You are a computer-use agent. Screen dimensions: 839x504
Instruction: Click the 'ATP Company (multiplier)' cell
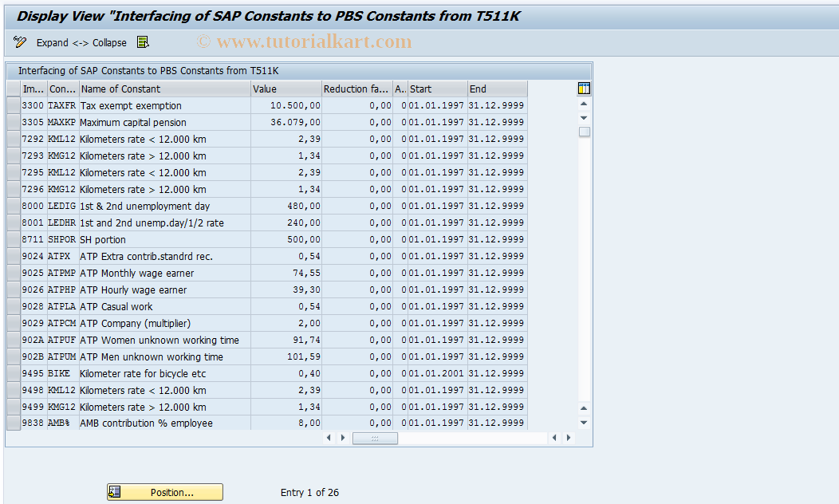point(165,323)
